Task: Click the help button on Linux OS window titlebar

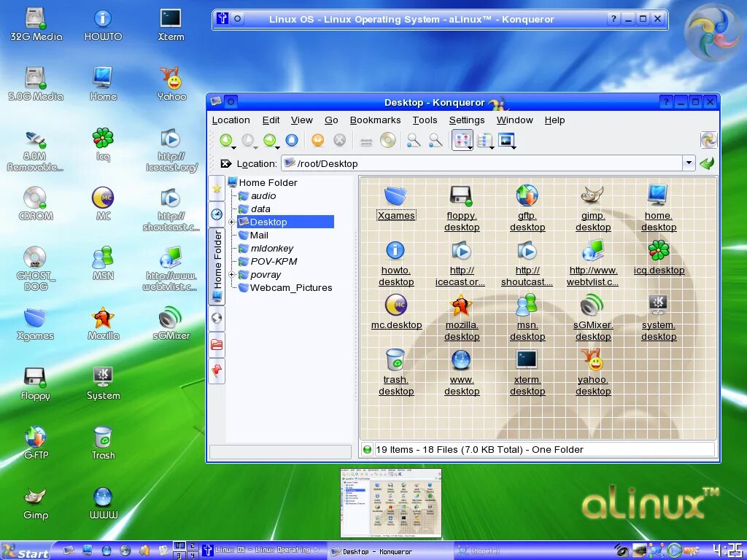Action: (x=613, y=19)
